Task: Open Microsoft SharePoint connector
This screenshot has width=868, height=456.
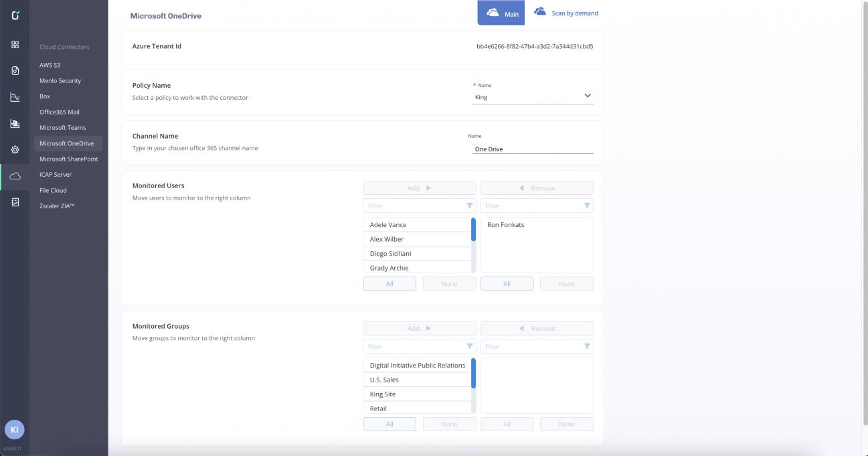Action: [x=69, y=159]
